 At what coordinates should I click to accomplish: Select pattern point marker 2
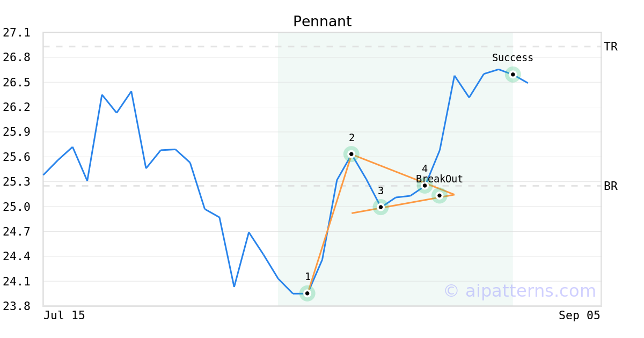tap(351, 154)
